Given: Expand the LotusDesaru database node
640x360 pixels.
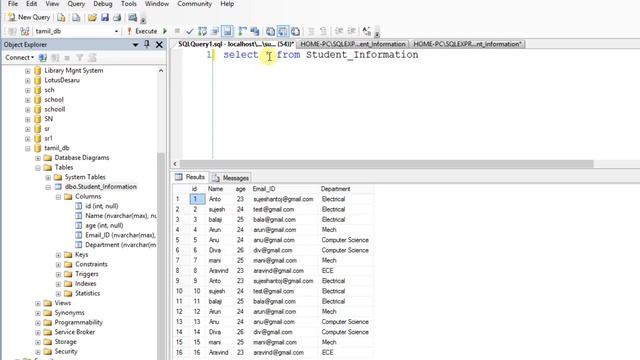Looking at the screenshot, I should [x=27, y=80].
